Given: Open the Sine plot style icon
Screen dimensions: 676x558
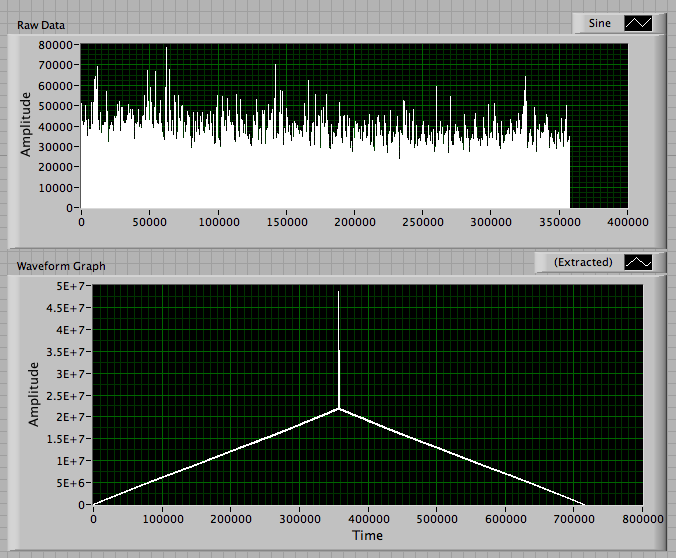Looking at the screenshot, I should pyautogui.click(x=638, y=23).
